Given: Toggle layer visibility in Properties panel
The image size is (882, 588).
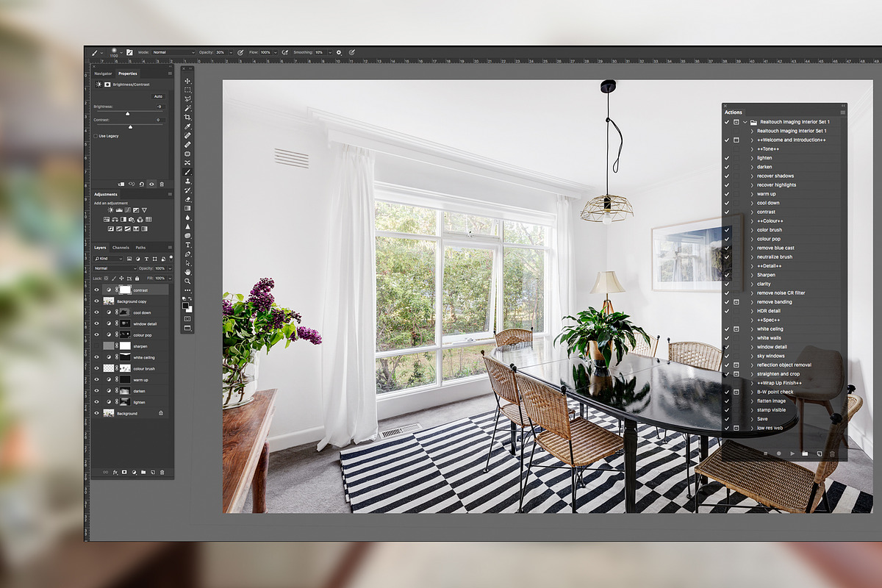Looking at the screenshot, I should coord(151,184).
